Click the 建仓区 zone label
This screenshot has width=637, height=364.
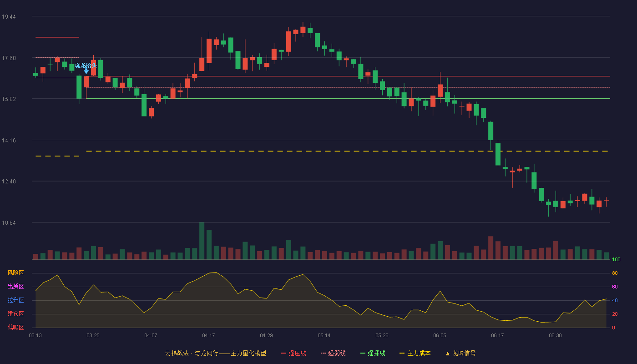tap(15, 314)
